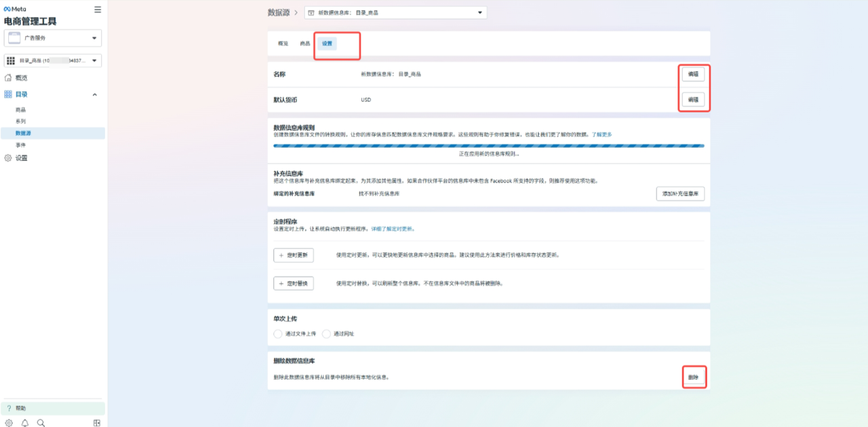Viewport: 868px width, 427px height.
Task: Click the striped feed rules progress bar
Action: pos(489,145)
